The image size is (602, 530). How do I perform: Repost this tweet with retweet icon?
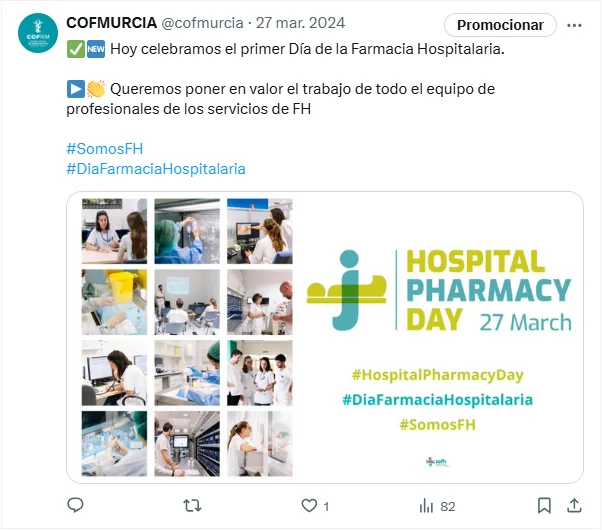192,505
